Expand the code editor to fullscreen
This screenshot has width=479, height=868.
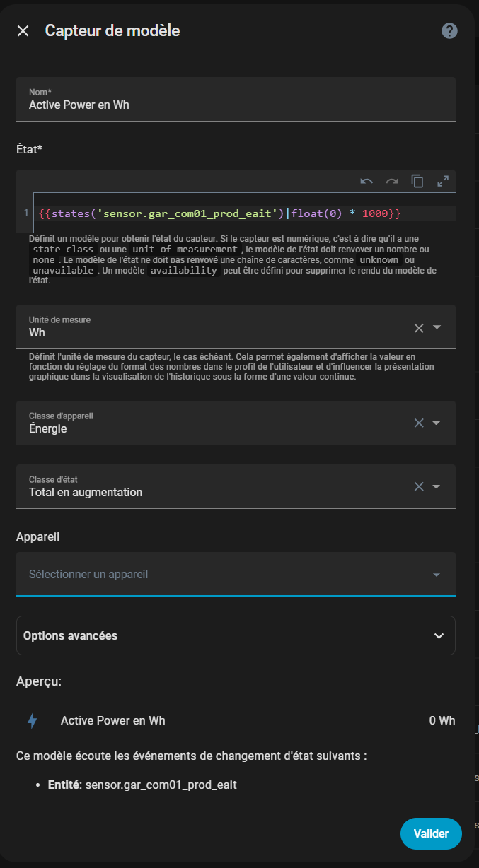443,181
